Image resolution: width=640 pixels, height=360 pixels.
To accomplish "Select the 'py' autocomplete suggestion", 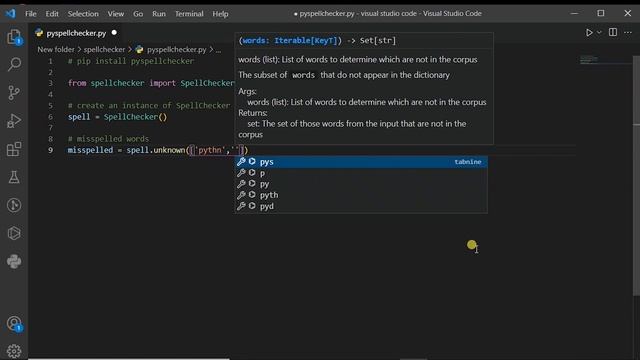I will (361, 184).
